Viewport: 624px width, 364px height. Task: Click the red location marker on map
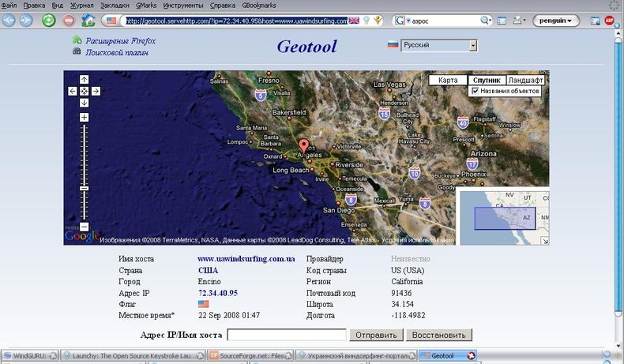[x=305, y=146]
